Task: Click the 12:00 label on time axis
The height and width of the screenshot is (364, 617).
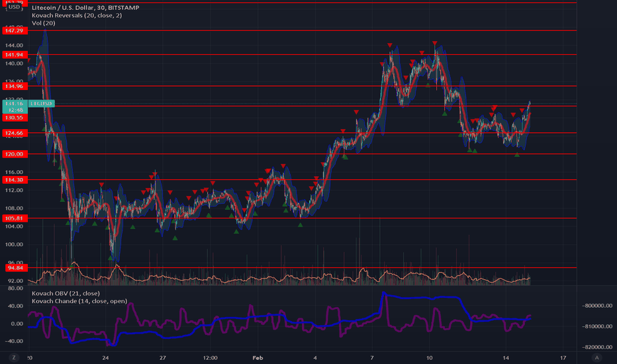Action: (x=211, y=357)
